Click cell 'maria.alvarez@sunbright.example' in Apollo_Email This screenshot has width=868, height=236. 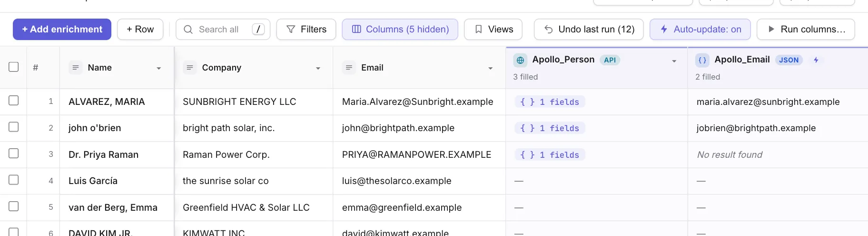pyautogui.click(x=778, y=102)
